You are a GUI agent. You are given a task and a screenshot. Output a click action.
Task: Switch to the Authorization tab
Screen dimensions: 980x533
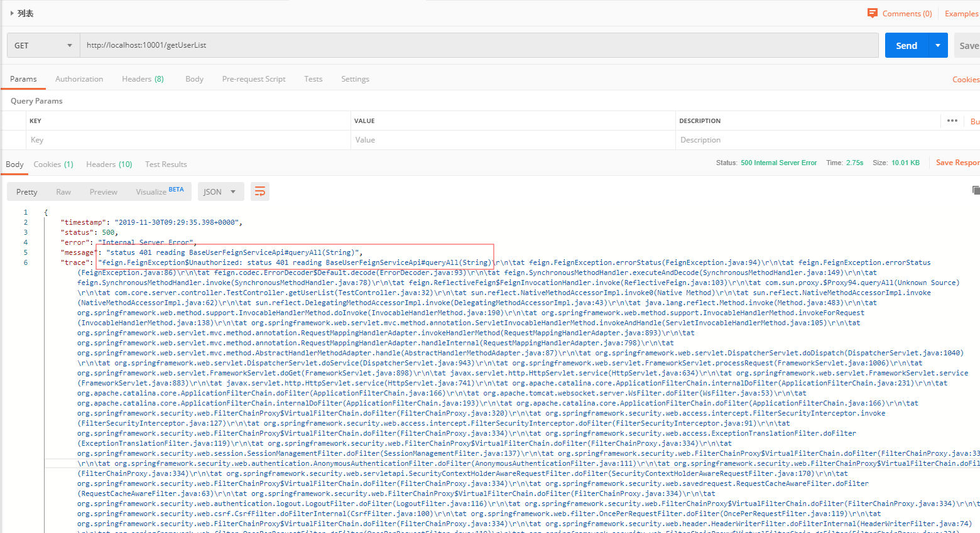[x=79, y=78]
